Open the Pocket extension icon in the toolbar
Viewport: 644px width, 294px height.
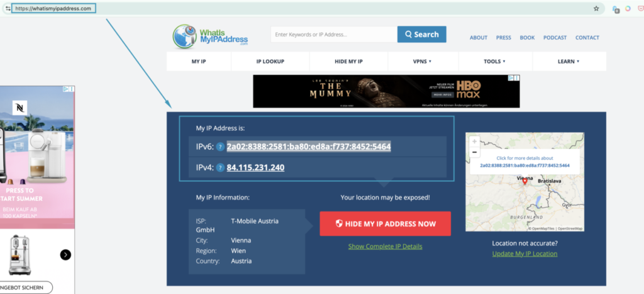point(640,8)
